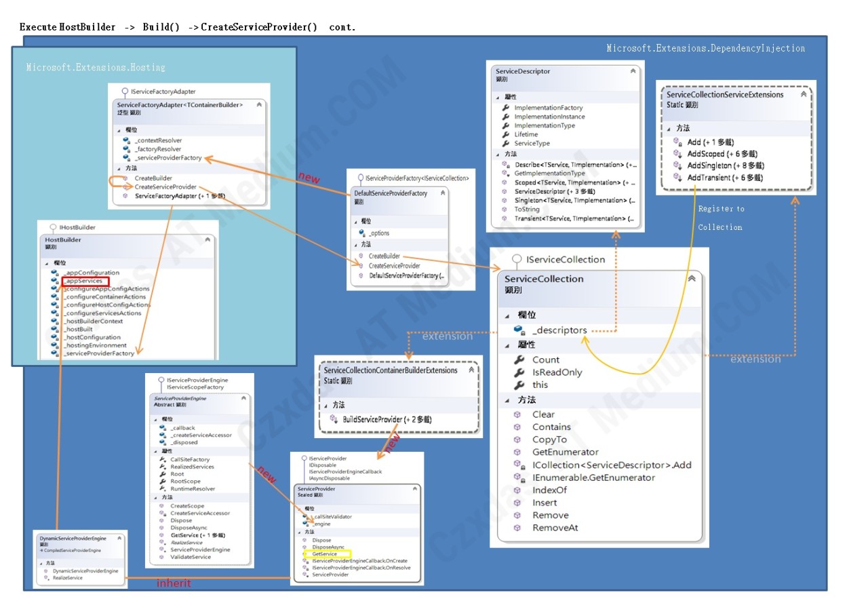Click the icon beside AddSingleton (+ 8 多載)
Screen dimensions: 868x603
tap(677, 166)
